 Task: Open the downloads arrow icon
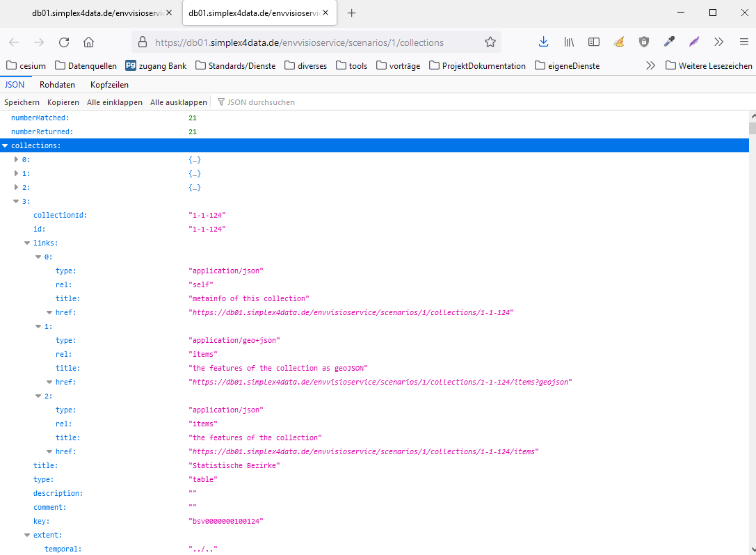click(543, 42)
